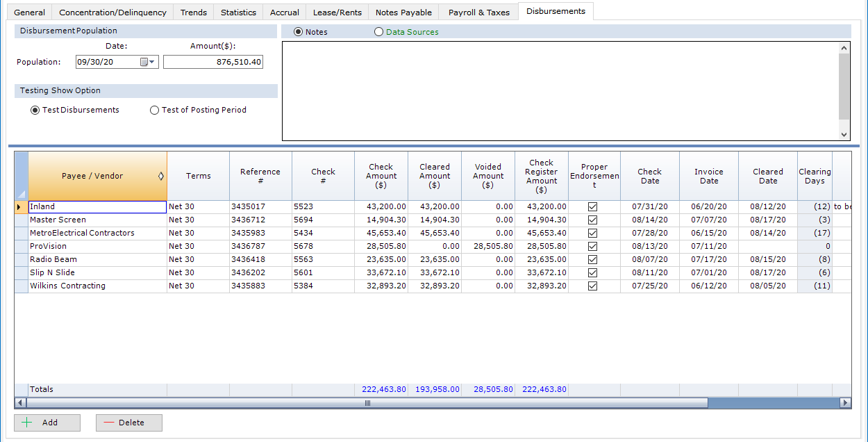Screen dimensions: 868x442
Task: Click the Add button
Action: 47,423
